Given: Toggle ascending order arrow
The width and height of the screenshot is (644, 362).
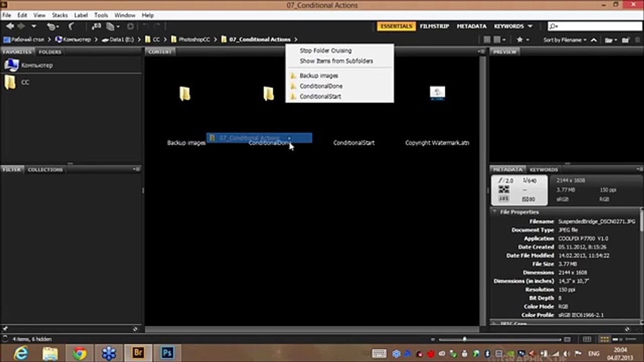Looking at the screenshot, I should click(x=594, y=40).
